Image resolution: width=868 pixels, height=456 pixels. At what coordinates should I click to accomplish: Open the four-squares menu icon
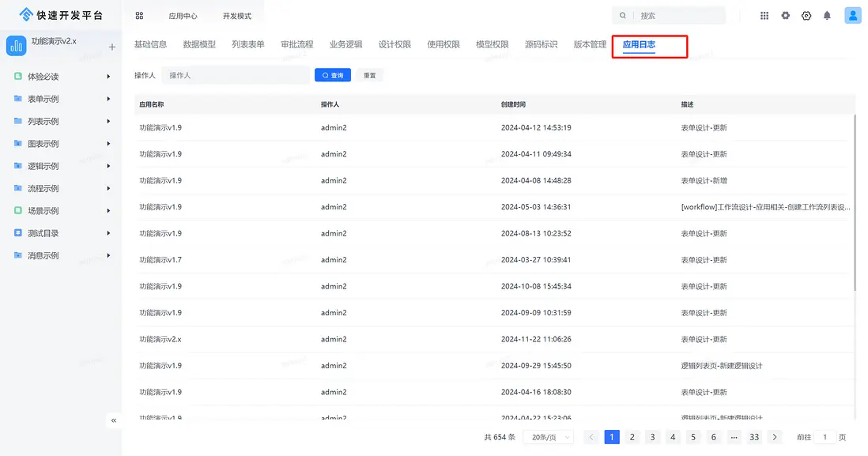(x=139, y=16)
